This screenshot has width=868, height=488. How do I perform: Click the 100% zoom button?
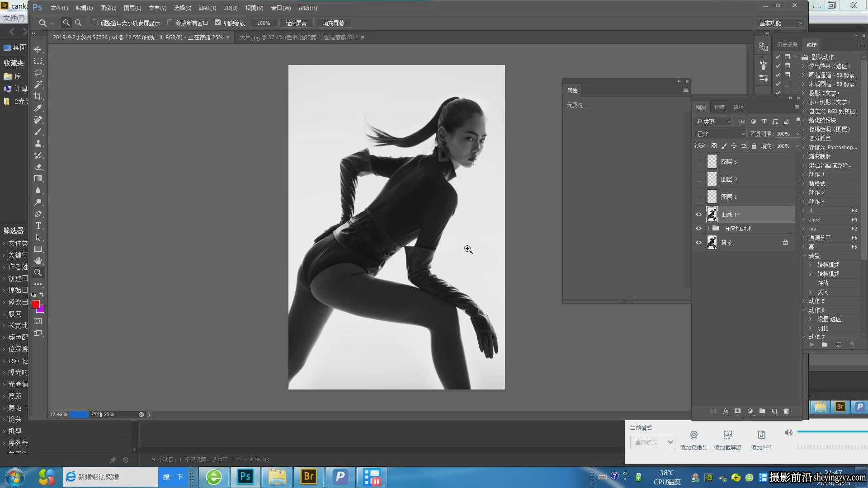point(264,23)
